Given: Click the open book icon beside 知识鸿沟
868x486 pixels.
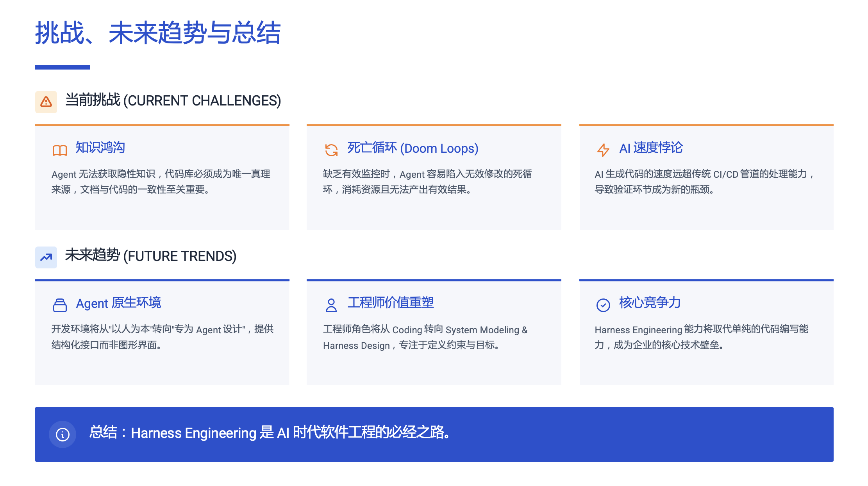Looking at the screenshot, I should [x=60, y=150].
